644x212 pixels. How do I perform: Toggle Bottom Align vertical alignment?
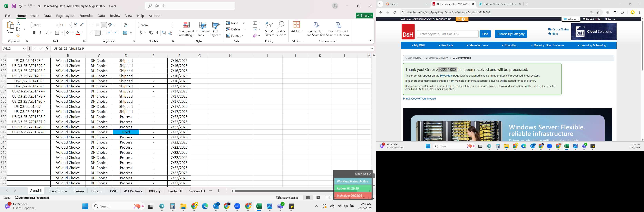104,25
